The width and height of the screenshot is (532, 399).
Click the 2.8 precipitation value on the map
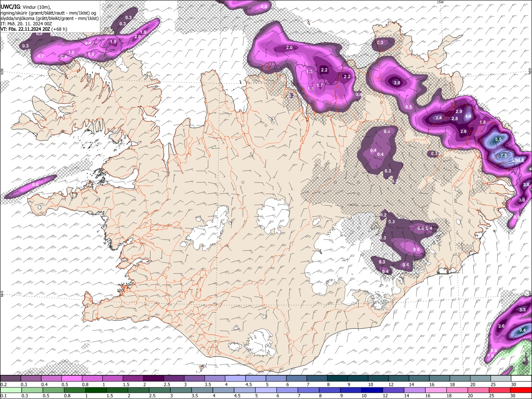pos(455,118)
